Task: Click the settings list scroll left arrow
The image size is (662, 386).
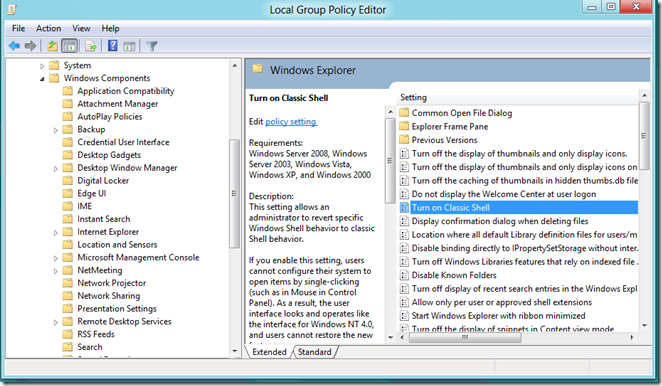Action: tap(402, 337)
